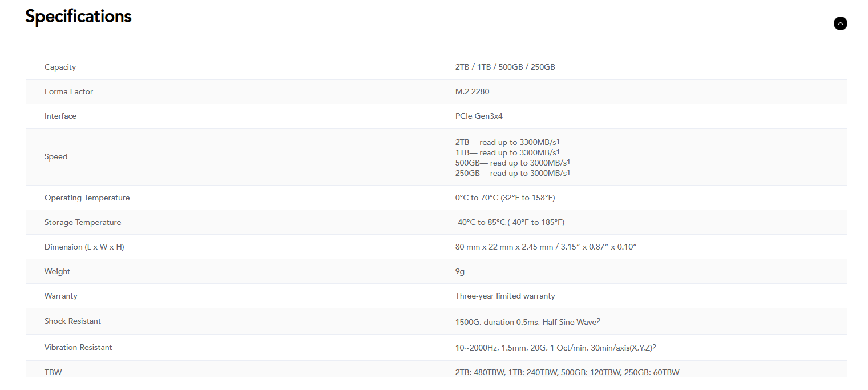Viewport: 868px width, 390px height.
Task: Click the Vibration Resistant label
Action: 78,347
